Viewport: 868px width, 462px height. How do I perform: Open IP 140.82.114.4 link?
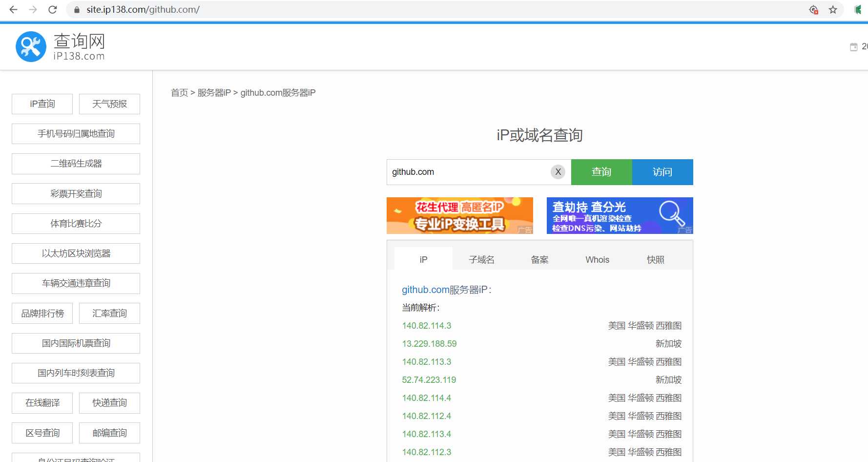coord(427,398)
